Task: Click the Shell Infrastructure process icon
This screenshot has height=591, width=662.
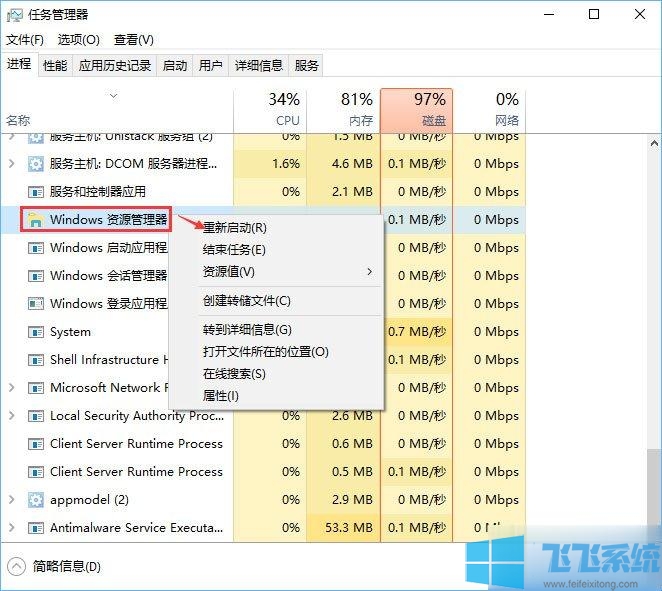Action: 35,360
